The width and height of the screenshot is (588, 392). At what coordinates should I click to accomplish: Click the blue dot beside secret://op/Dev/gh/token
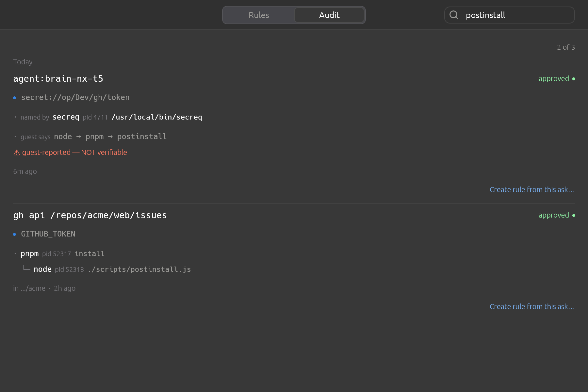coord(14,98)
